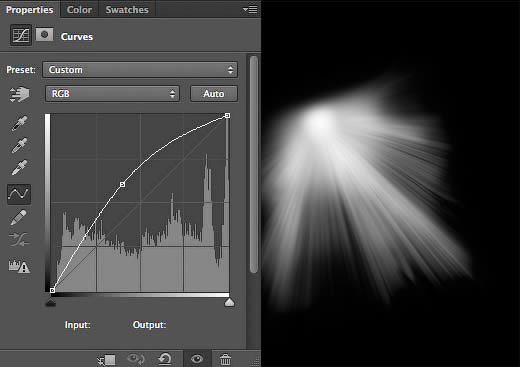Select the bottom-left curve endpoint

point(52,290)
